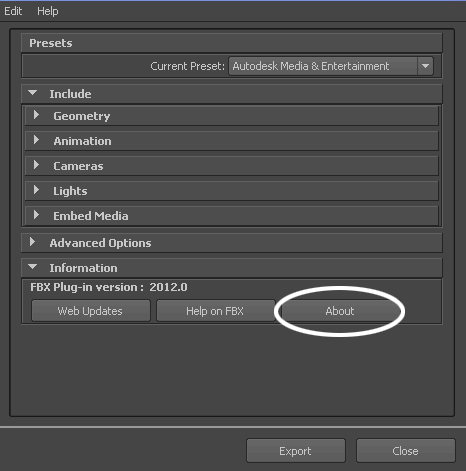Collapse the Include section triangle
The width and height of the screenshot is (466, 471).
[33, 93]
